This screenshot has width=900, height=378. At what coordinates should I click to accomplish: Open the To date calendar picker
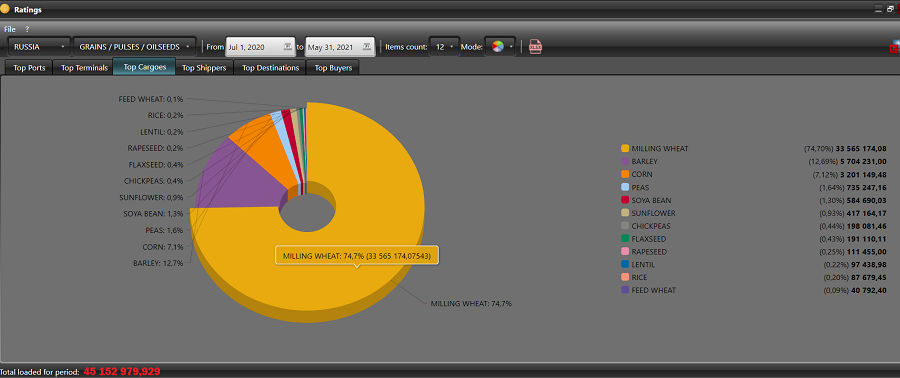[366, 46]
